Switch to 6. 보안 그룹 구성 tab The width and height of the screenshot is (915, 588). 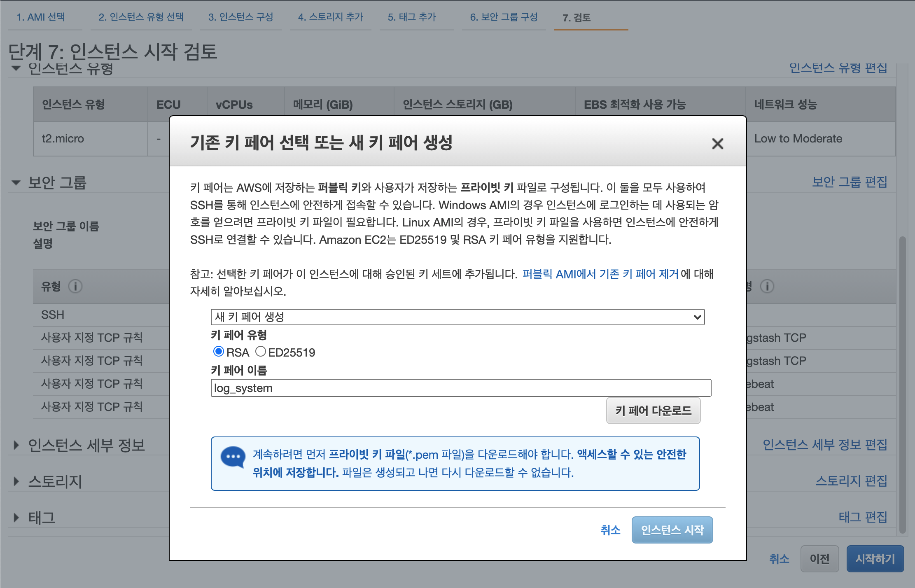pyautogui.click(x=504, y=17)
